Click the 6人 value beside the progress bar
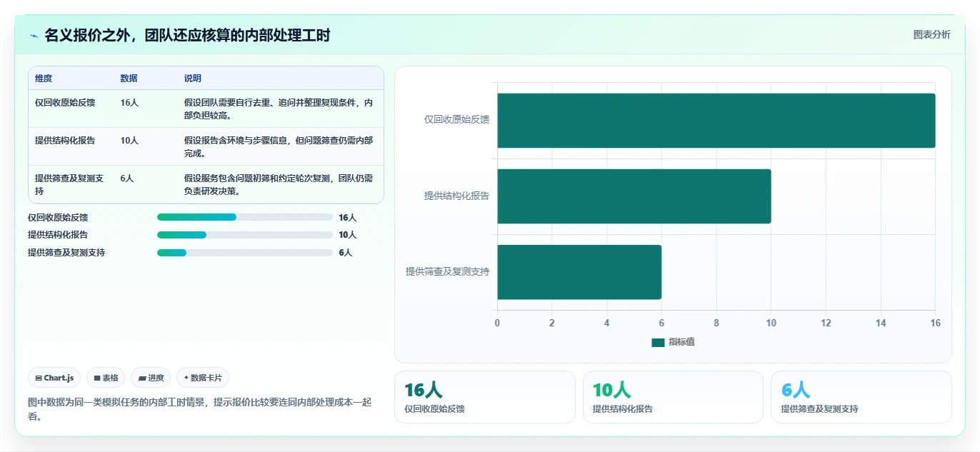980x452 pixels. 345,252
